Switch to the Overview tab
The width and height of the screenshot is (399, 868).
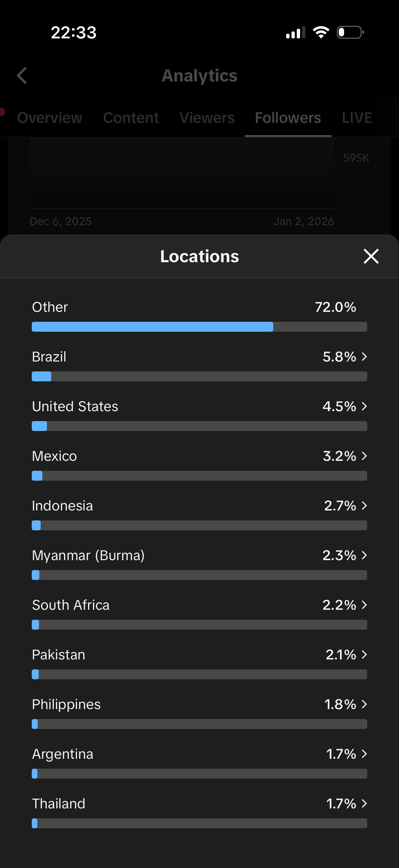pyautogui.click(x=50, y=118)
